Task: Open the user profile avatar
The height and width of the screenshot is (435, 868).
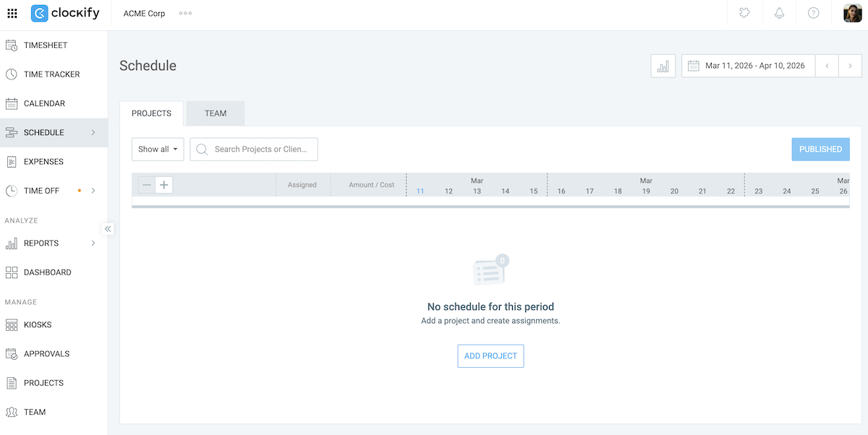Action: pos(852,13)
